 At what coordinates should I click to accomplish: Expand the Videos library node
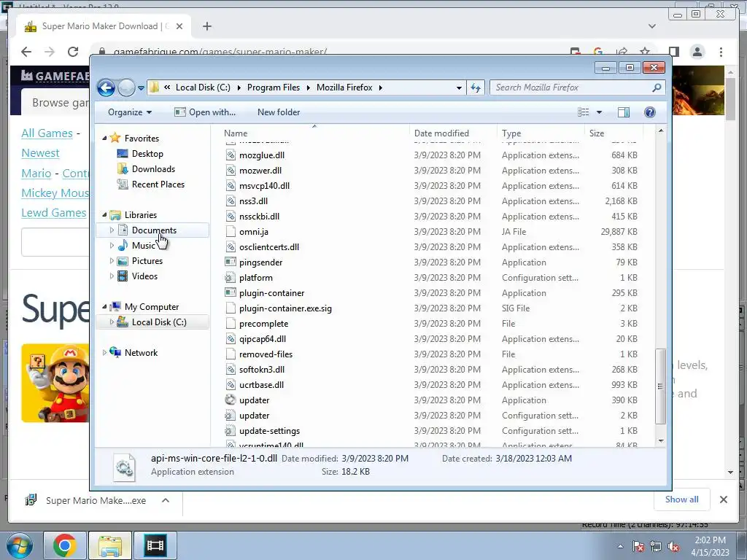[x=112, y=276]
